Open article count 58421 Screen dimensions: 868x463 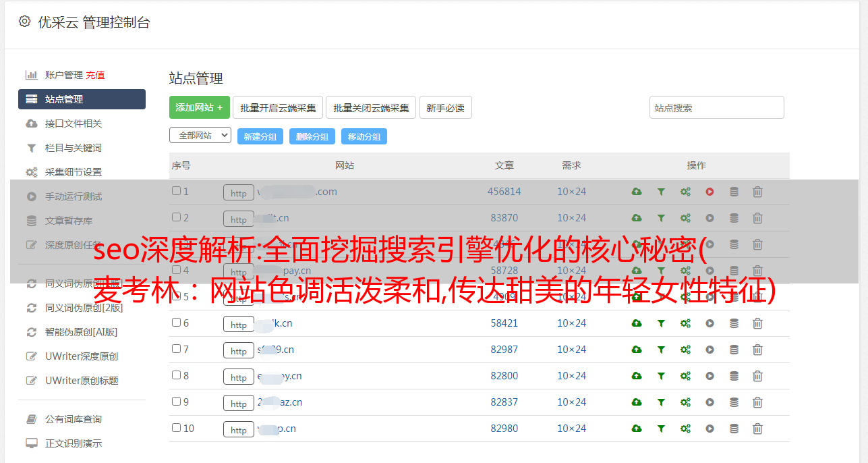pos(504,323)
